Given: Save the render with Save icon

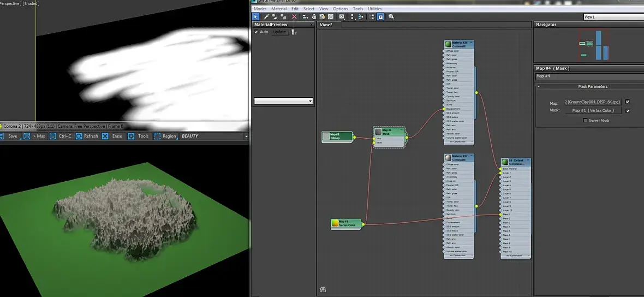Looking at the screenshot, I should pyautogui.click(x=3, y=136).
